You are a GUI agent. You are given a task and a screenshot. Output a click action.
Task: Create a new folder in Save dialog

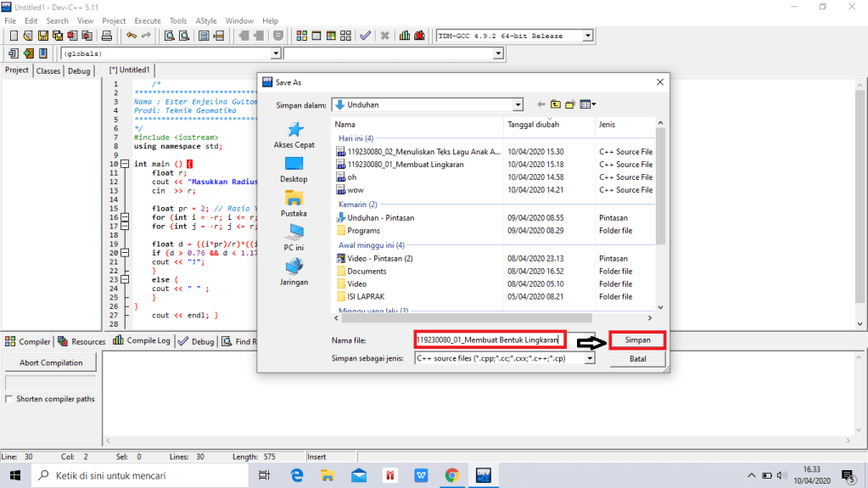[x=570, y=104]
